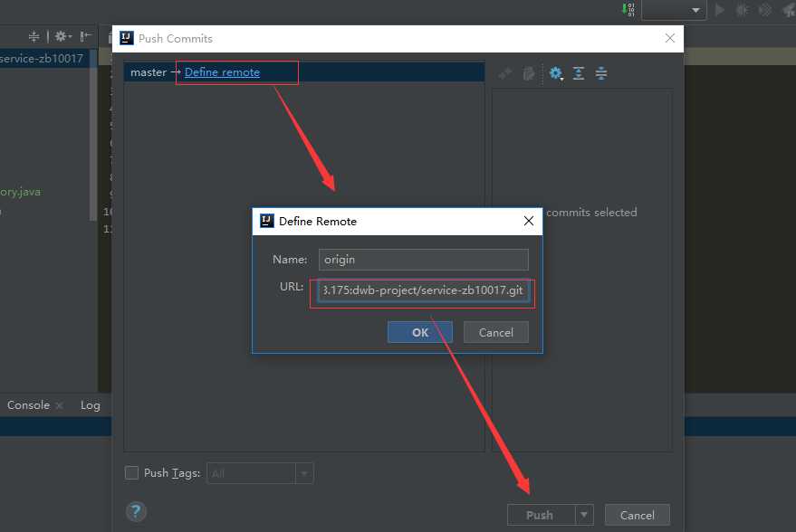Viewport: 796px width, 532px height.
Task: Close the Push Commits dialog
Action: click(669, 38)
